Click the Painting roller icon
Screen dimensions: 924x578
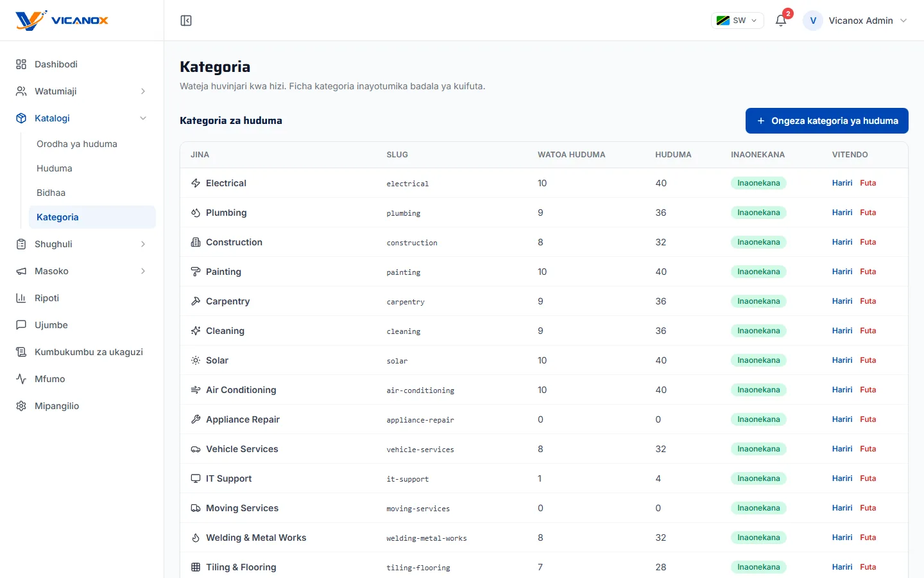196,272
